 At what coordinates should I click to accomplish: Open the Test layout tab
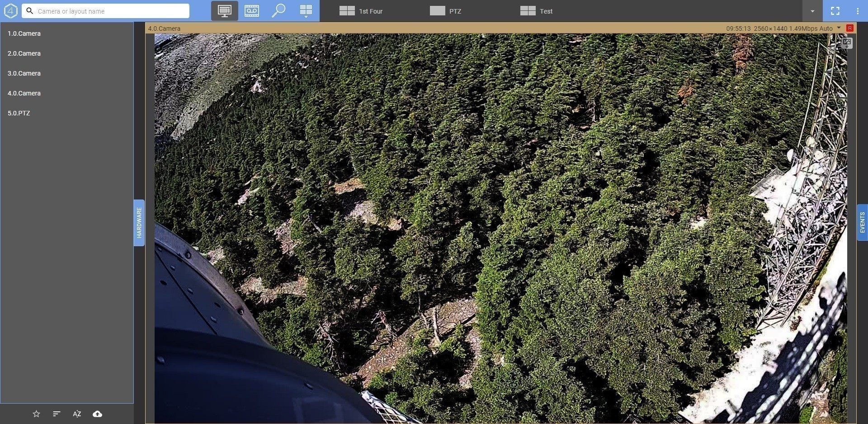coord(537,11)
